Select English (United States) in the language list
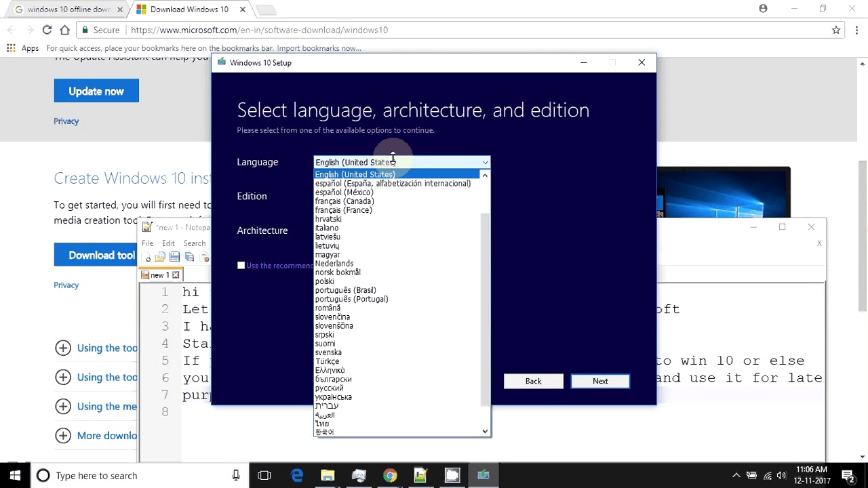The height and width of the screenshot is (488, 868). (x=397, y=174)
